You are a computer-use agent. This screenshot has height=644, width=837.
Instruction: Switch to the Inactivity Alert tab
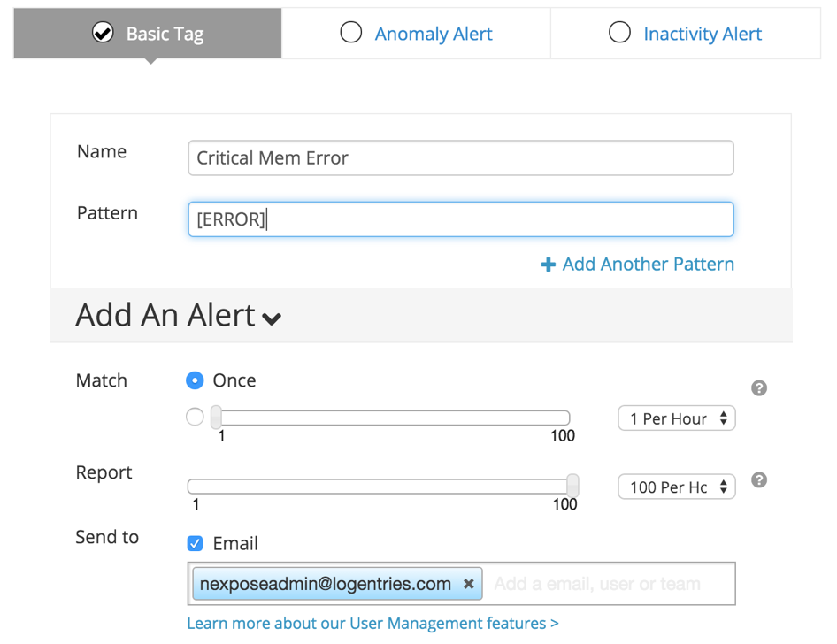pos(685,34)
